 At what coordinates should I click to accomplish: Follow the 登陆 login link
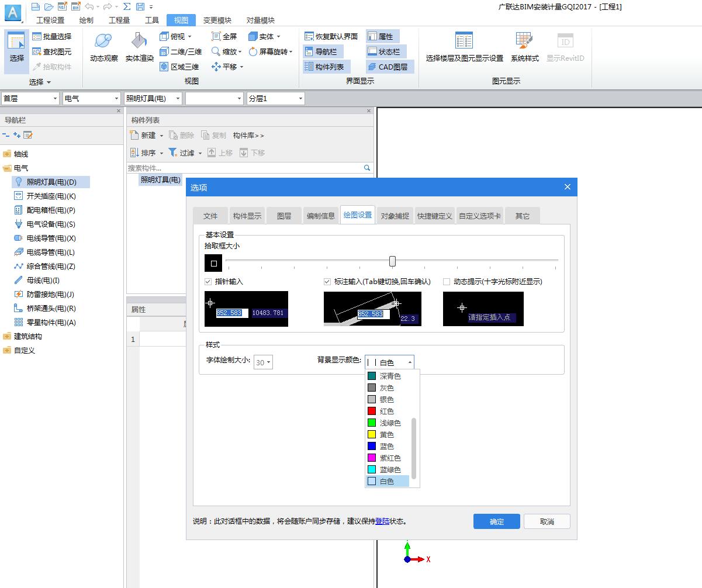pyautogui.click(x=382, y=521)
